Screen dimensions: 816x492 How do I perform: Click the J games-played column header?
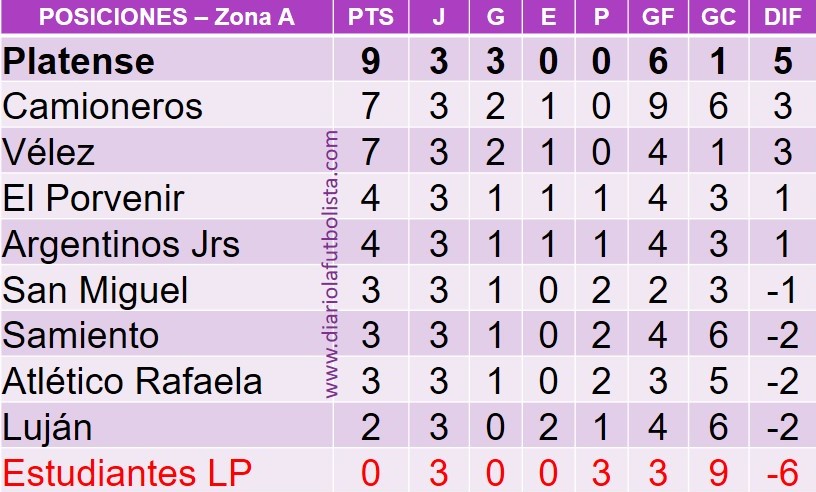[439, 17]
